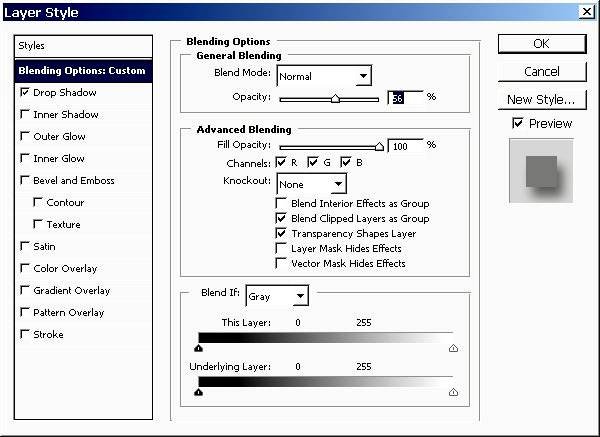
Task: Open the Blend If channel dropdown
Action: (x=300, y=296)
